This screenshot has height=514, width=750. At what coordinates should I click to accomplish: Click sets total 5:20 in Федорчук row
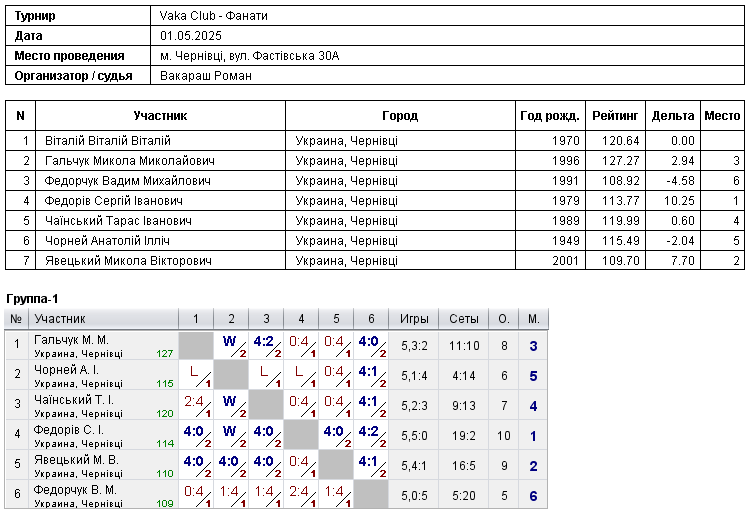pos(463,496)
